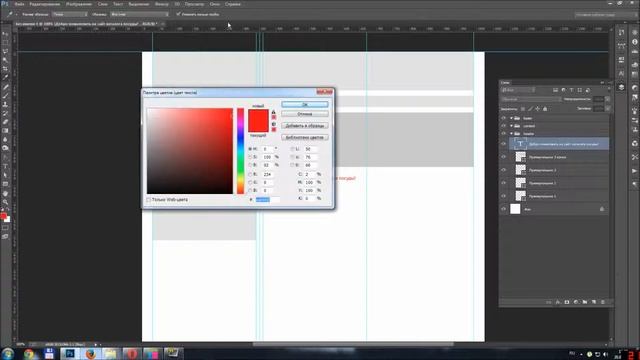The width and height of the screenshot is (640, 360).
Task: Click the create new layer icon
Action: point(593,302)
